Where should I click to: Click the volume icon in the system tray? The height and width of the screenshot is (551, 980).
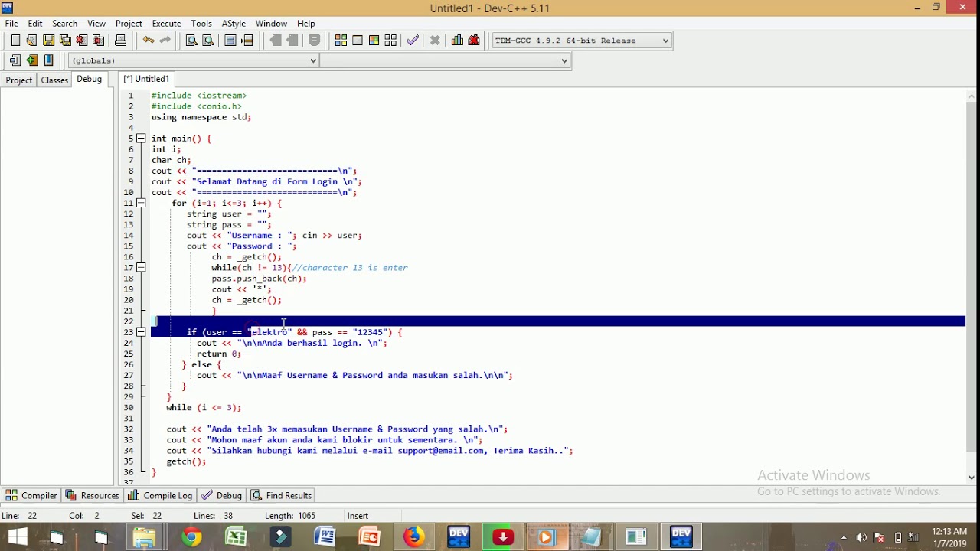(x=861, y=537)
